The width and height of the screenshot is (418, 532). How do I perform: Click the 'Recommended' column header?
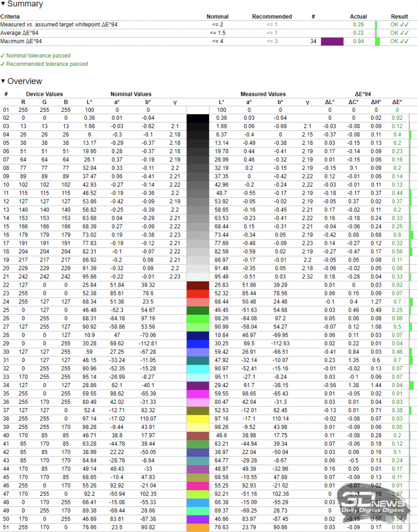click(x=272, y=17)
